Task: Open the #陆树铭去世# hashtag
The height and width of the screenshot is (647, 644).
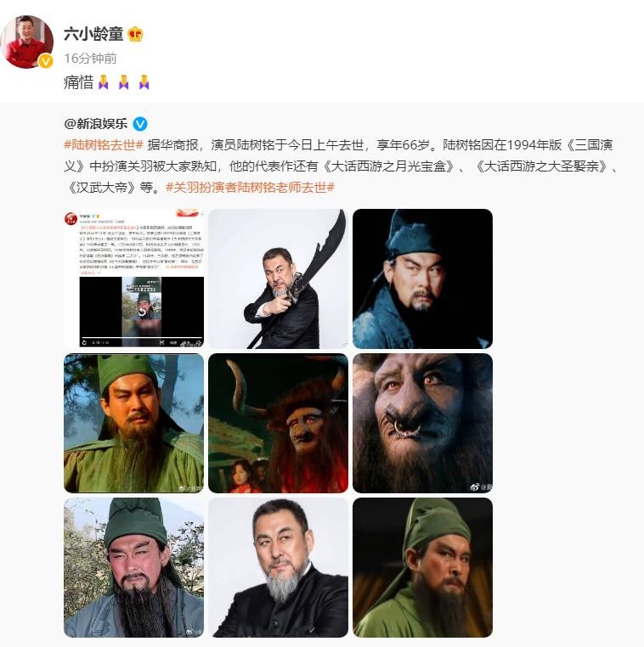Action: pyautogui.click(x=104, y=145)
